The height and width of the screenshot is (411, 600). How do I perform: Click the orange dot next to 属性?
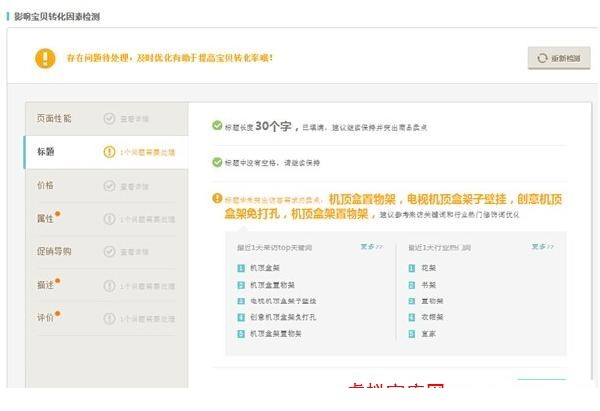[x=57, y=214]
